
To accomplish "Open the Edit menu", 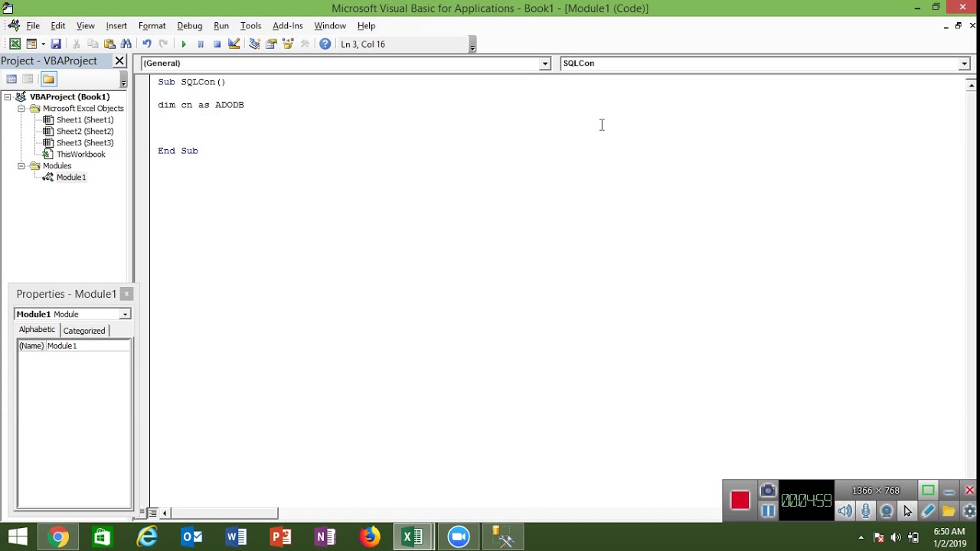I will (x=58, y=26).
